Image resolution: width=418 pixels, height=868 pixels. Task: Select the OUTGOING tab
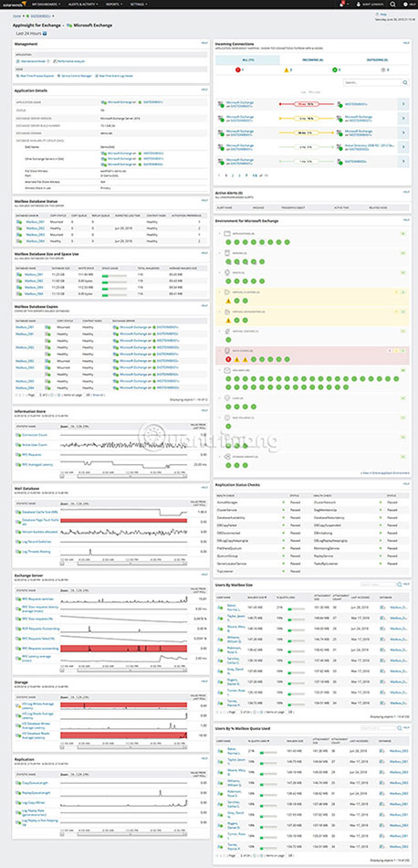coord(378,59)
